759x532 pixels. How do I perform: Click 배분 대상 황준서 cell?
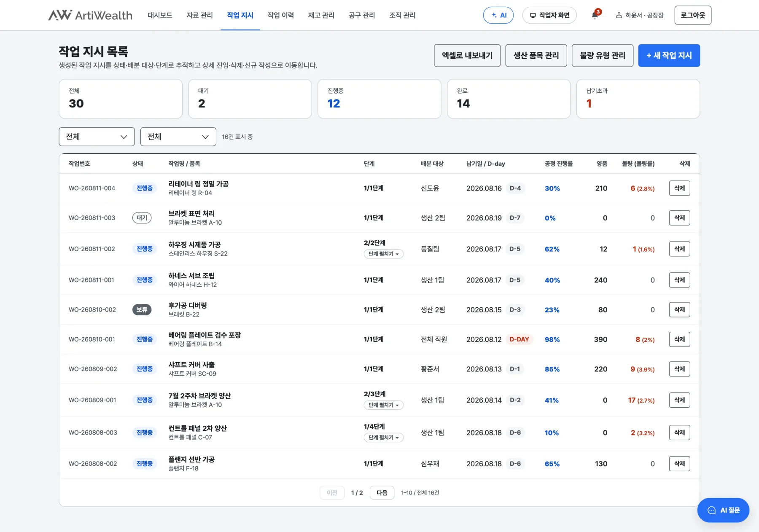pos(430,369)
